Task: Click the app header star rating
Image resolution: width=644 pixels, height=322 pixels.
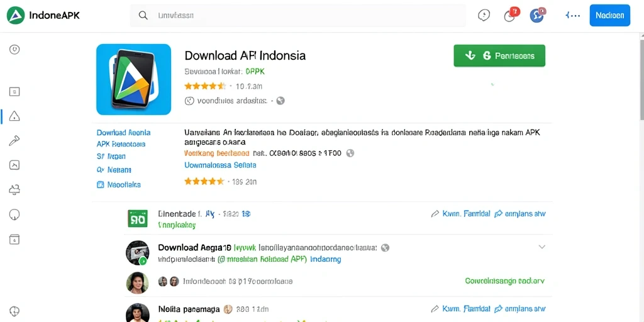Action: click(x=205, y=86)
